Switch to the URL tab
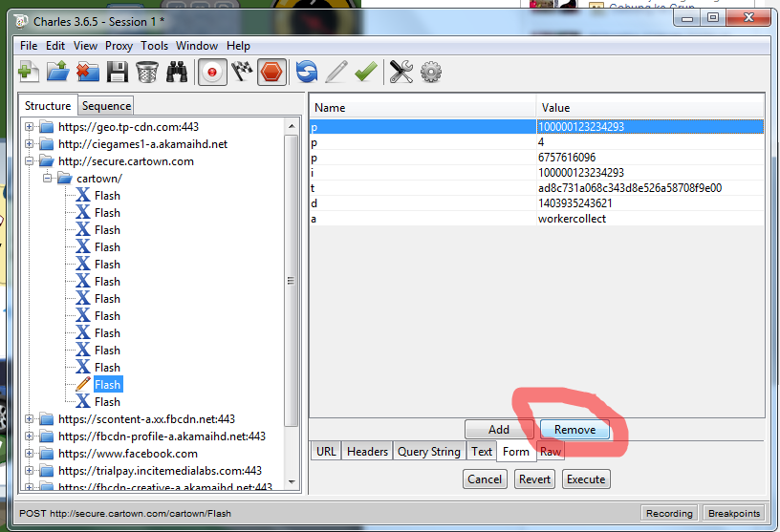780x532 pixels. click(326, 452)
